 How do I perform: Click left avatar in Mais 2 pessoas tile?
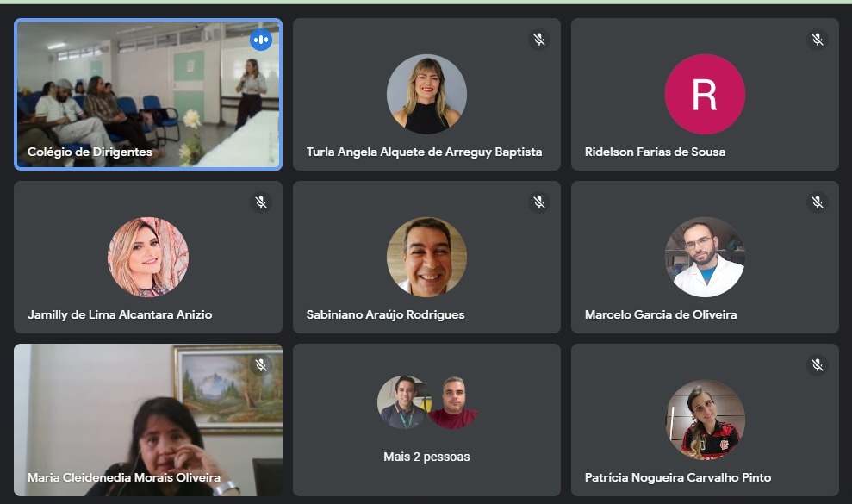coord(402,402)
